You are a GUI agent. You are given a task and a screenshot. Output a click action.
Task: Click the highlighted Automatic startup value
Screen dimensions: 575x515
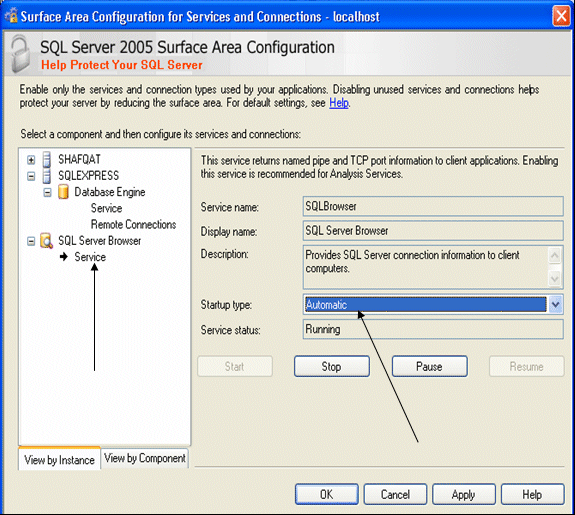pos(426,304)
